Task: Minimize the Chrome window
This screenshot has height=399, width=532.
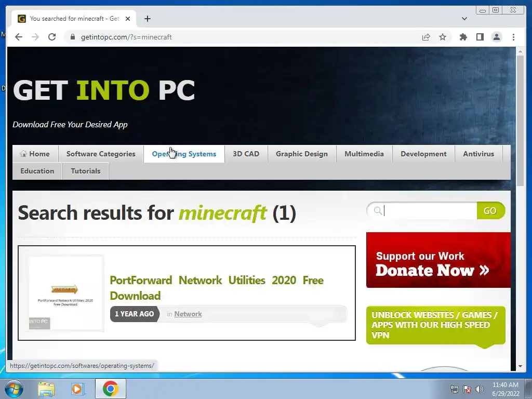Action: [x=483, y=10]
